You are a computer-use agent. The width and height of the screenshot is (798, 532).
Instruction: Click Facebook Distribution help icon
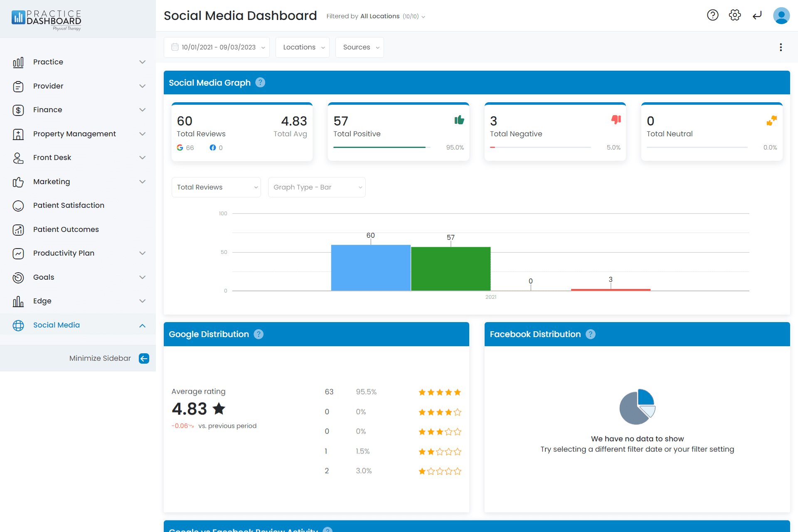click(x=591, y=334)
